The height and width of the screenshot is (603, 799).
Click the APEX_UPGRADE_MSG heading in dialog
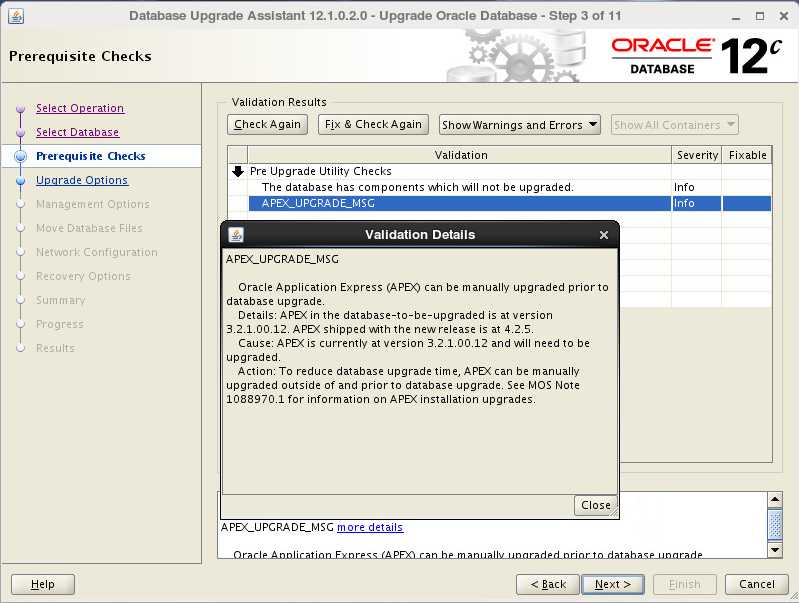pos(282,259)
